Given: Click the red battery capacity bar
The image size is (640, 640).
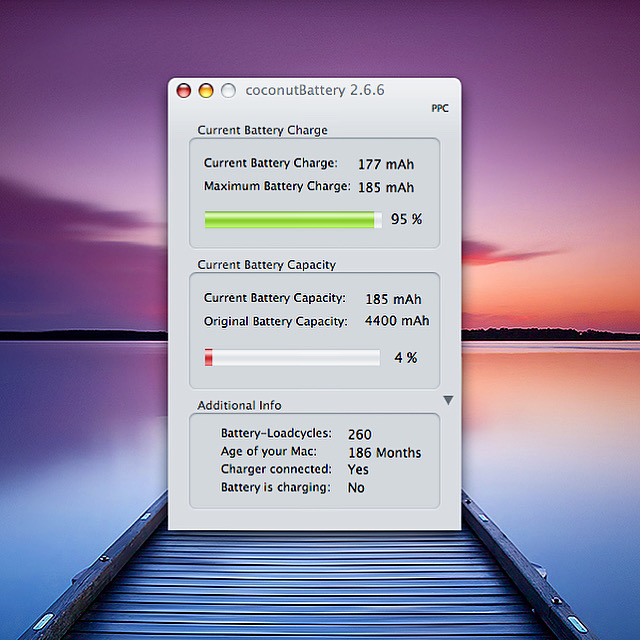Looking at the screenshot, I should point(292,358).
